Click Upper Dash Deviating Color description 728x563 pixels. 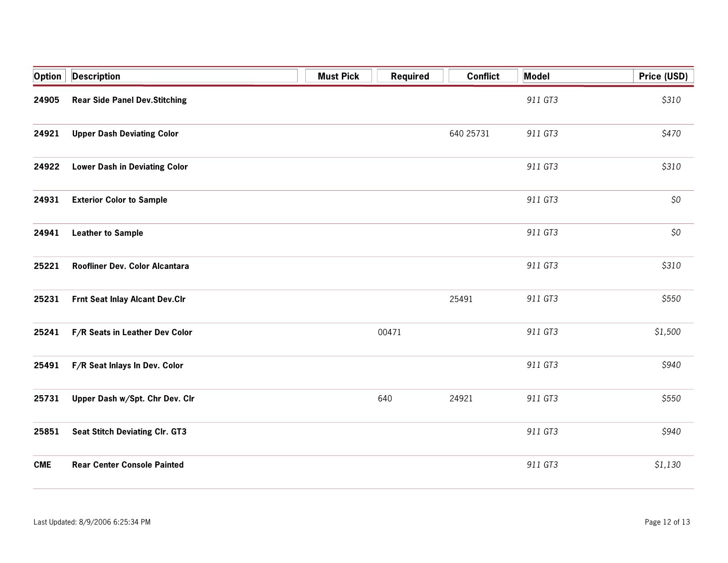[x=125, y=133]
